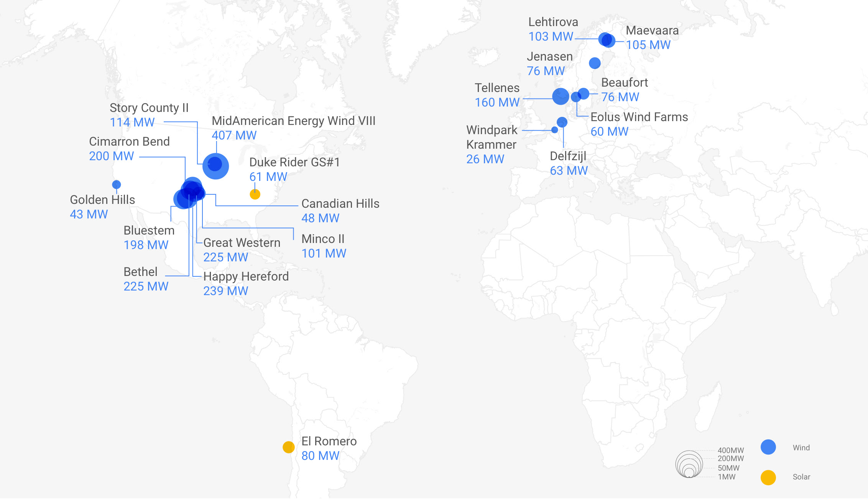
Task: Click the Duke Rider GS#1 solar marker
Action: coord(254,194)
